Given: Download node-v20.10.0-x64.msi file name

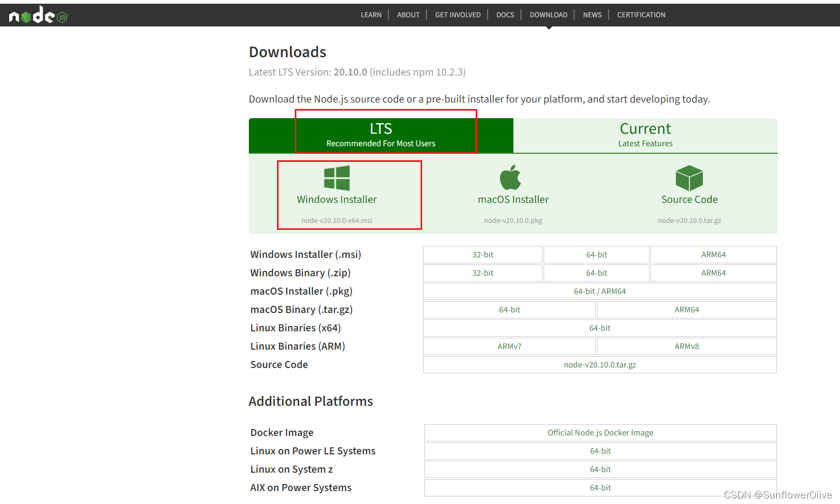Looking at the screenshot, I should click(x=337, y=220).
